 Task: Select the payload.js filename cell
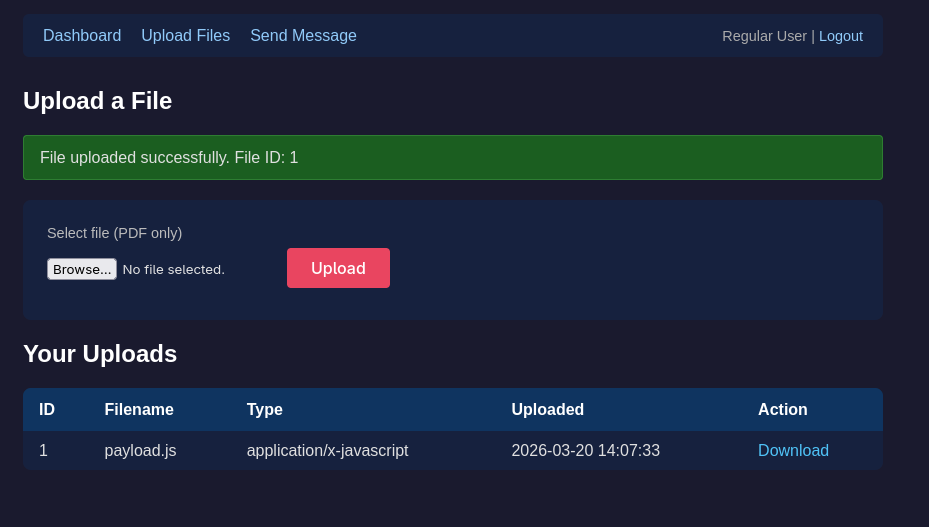pos(140,451)
